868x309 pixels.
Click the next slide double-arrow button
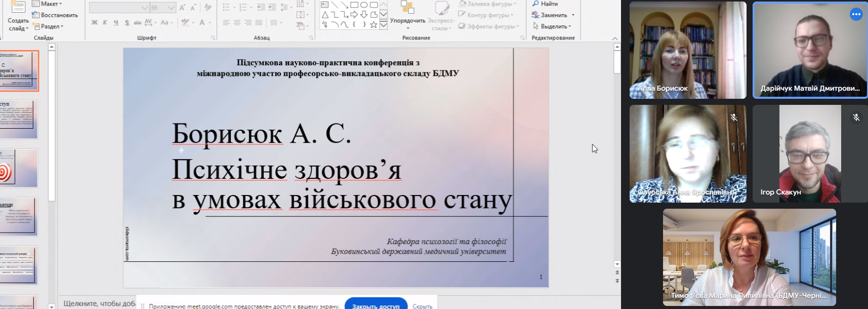pos(617,281)
